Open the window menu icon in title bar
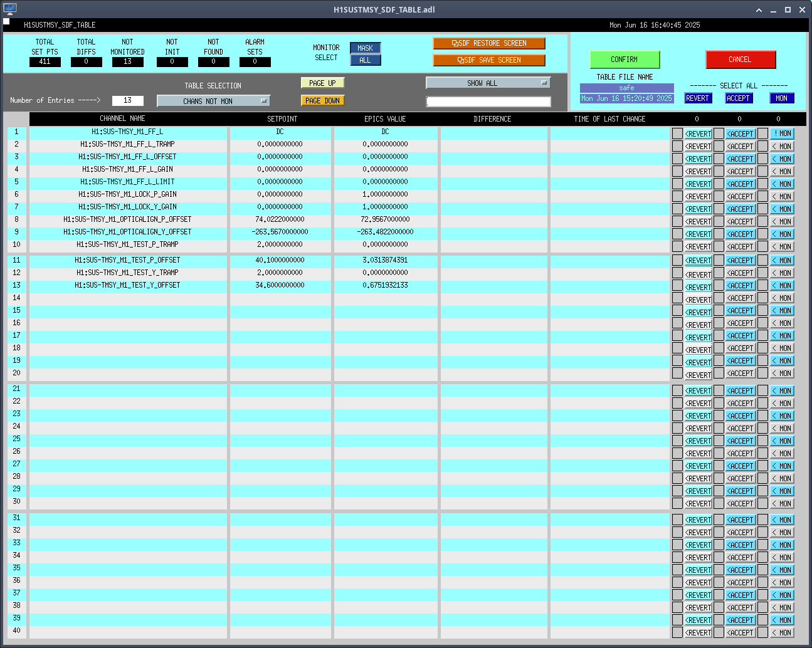Viewport: 812px width, 648px height. [9, 9]
